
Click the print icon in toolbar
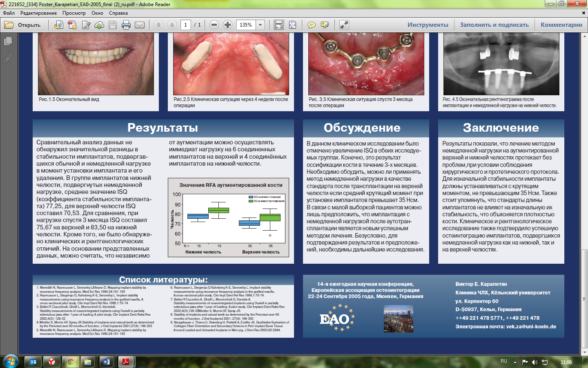point(126,25)
